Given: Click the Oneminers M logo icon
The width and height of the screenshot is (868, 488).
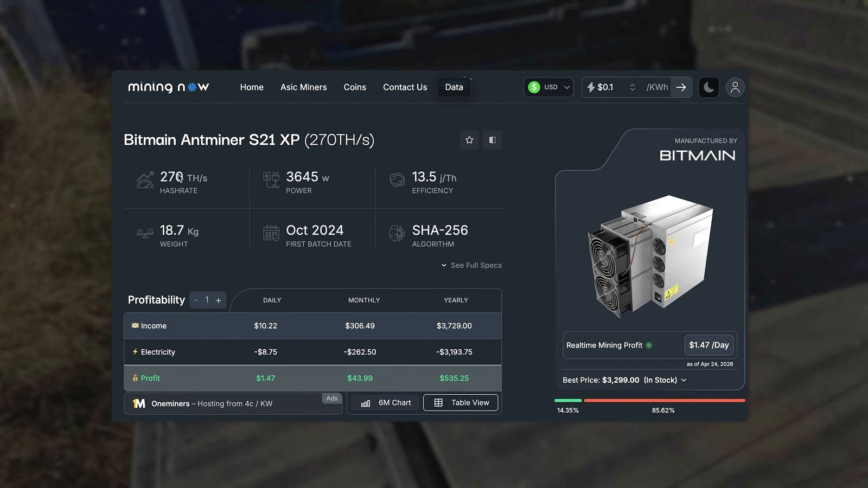Looking at the screenshot, I should 139,403.
